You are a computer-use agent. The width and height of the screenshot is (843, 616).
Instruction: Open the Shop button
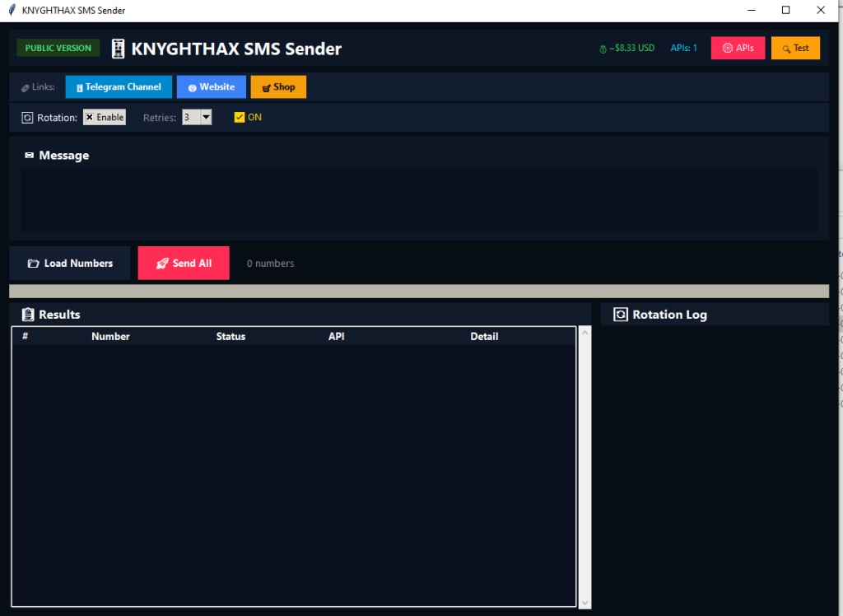click(x=278, y=86)
